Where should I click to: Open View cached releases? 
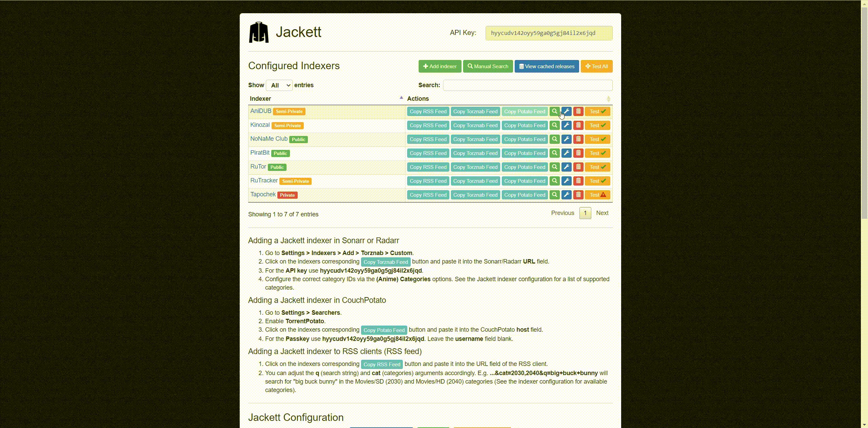(x=547, y=66)
